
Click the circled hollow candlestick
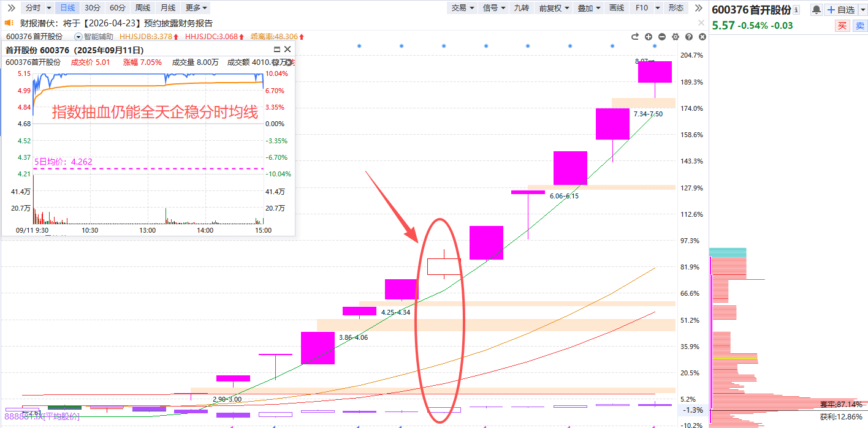pyautogui.click(x=444, y=266)
